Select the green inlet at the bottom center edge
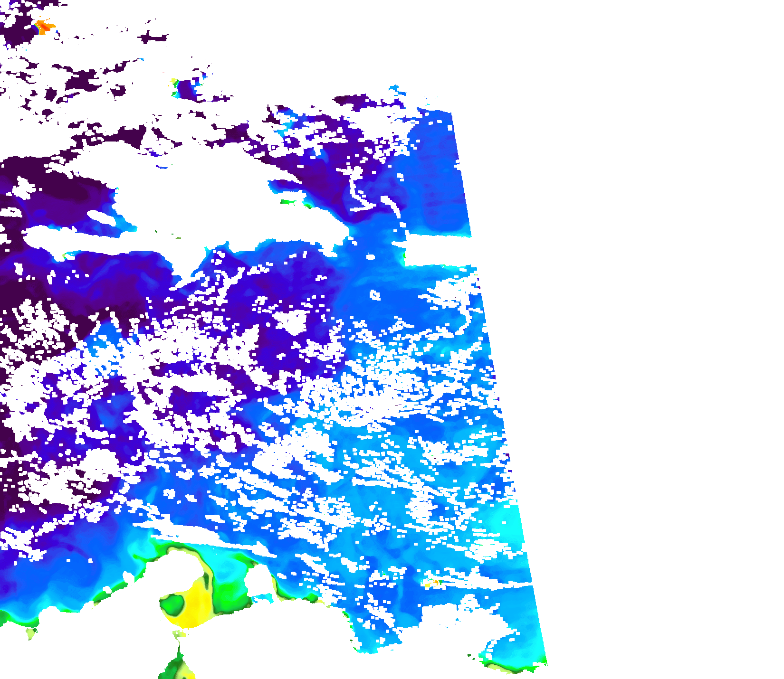 (x=178, y=665)
